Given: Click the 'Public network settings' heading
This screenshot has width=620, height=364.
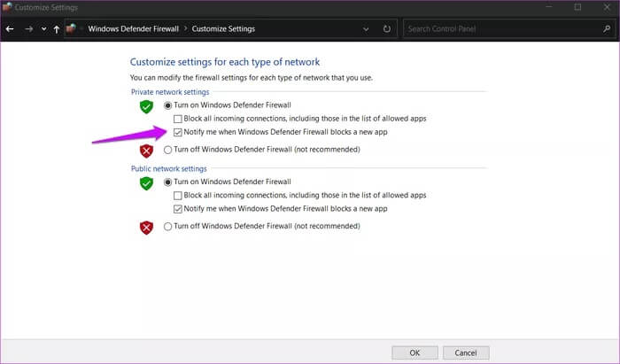Looking at the screenshot, I should (x=169, y=169).
